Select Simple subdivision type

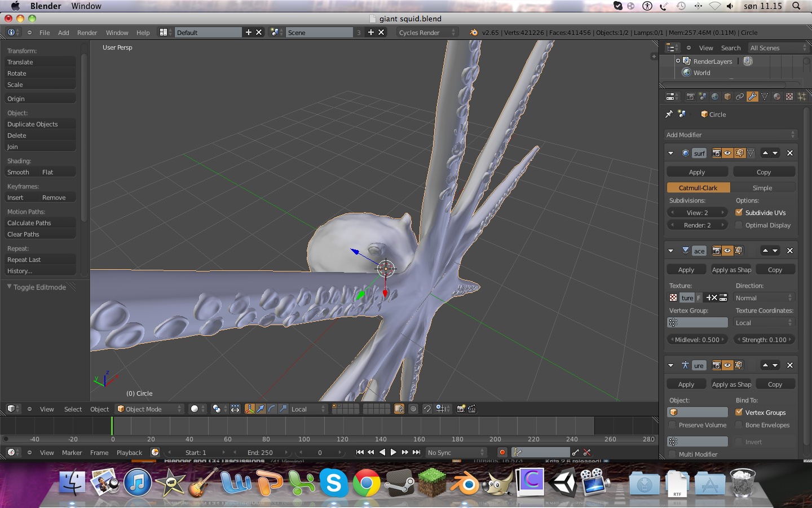pos(762,188)
